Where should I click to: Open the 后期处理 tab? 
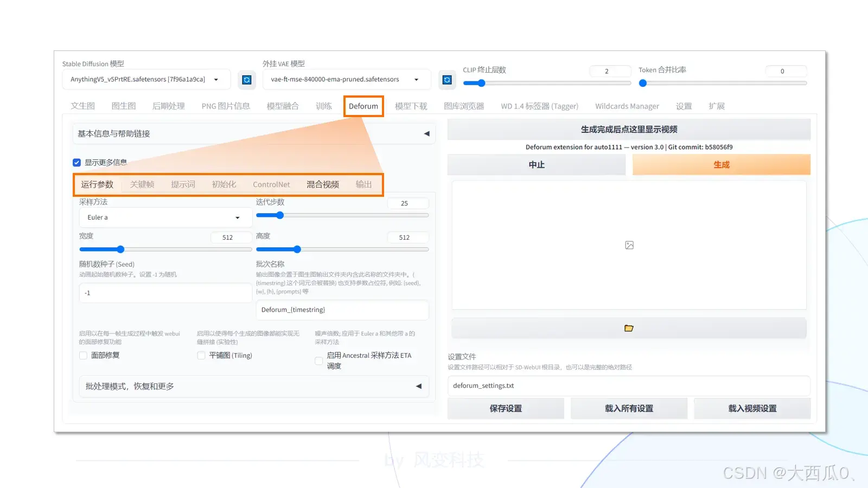[169, 106]
